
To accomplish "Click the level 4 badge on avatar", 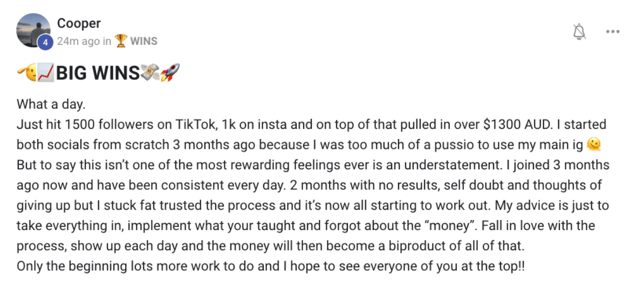I will tap(45, 43).
